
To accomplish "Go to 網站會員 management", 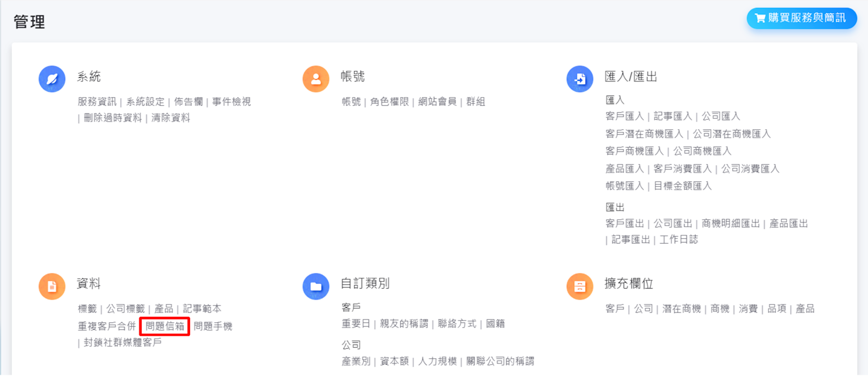I will pyautogui.click(x=437, y=101).
